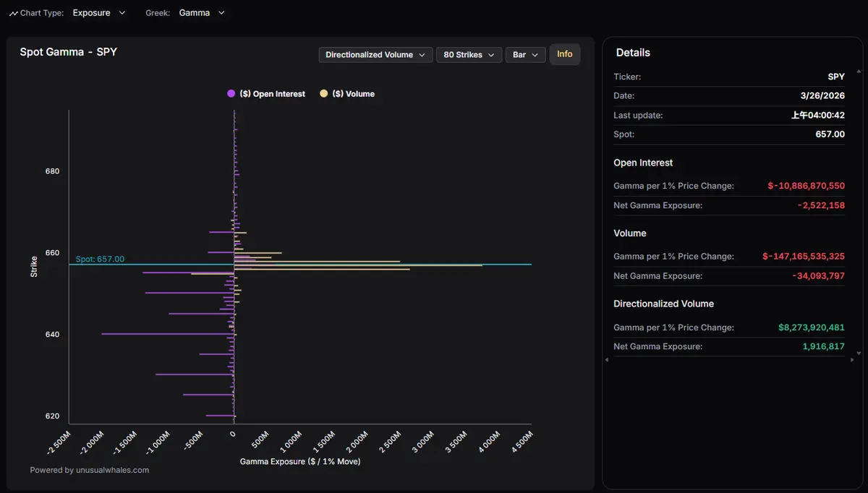The image size is (868, 493).
Task: Click the Chart Type line-graph icon
Action: point(14,13)
